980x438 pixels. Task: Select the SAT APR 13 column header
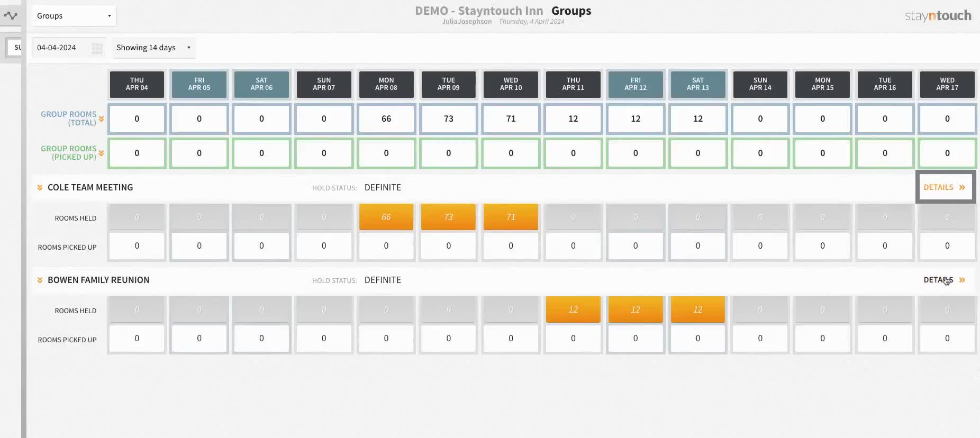click(698, 84)
